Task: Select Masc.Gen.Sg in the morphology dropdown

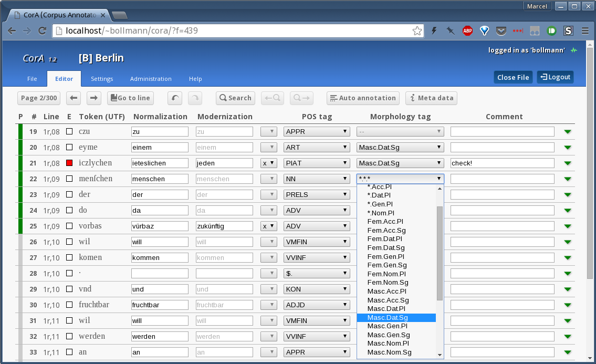Action: click(x=388, y=335)
